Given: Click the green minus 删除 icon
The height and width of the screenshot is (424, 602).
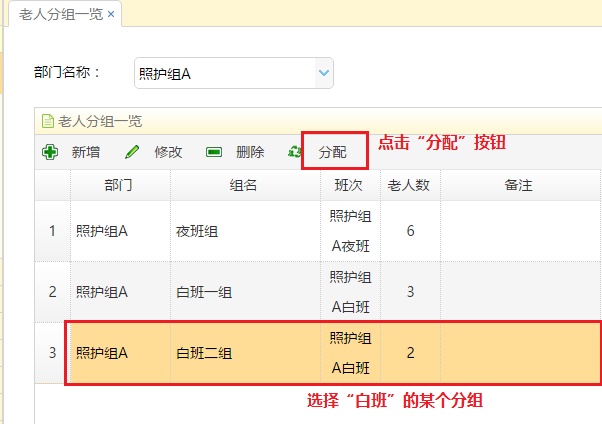Looking at the screenshot, I should click(214, 152).
